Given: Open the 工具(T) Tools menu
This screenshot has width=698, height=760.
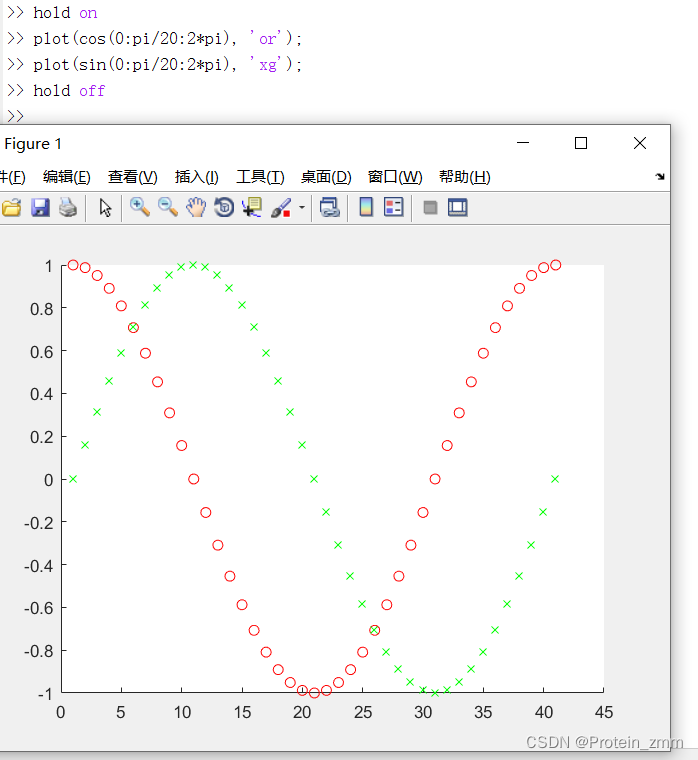Looking at the screenshot, I should click(260, 177).
